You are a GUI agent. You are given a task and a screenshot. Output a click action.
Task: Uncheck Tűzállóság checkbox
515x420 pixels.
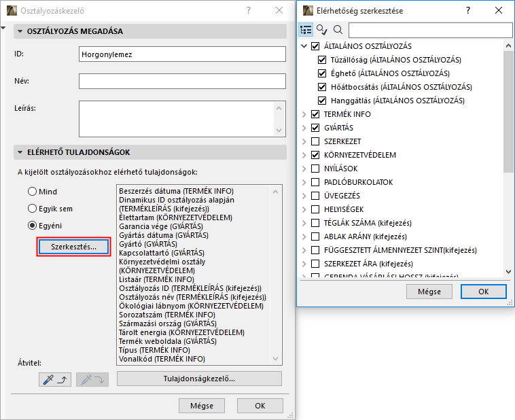click(x=322, y=60)
